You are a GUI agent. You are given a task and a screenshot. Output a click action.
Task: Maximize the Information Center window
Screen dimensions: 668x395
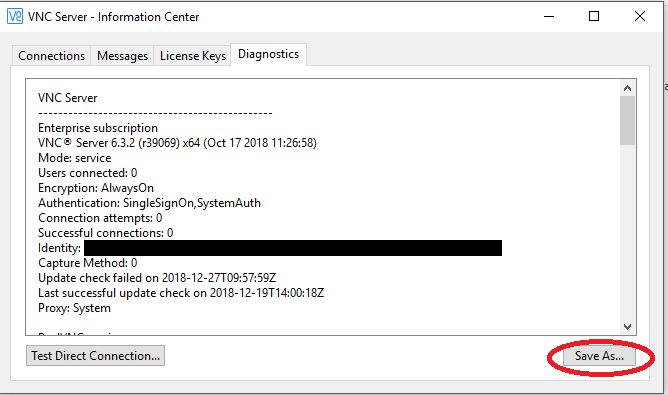tap(594, 17)
